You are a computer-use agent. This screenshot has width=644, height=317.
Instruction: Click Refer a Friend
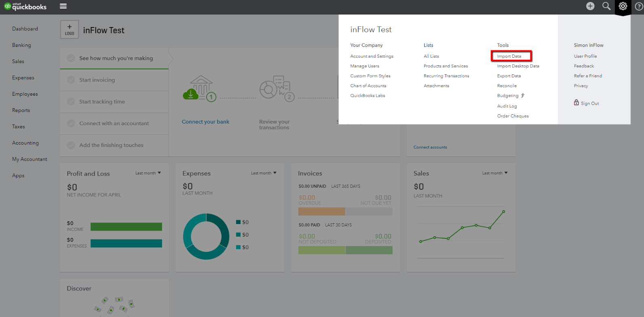(588, 76)
